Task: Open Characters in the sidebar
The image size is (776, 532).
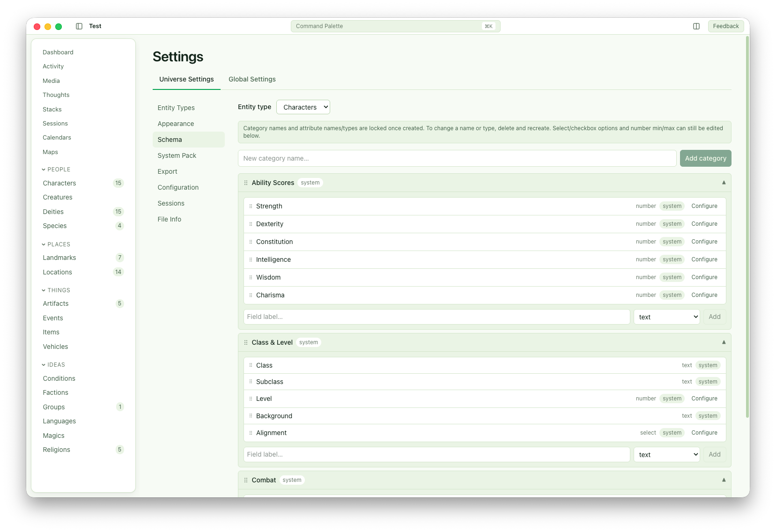Action: (x=83, y=183)
